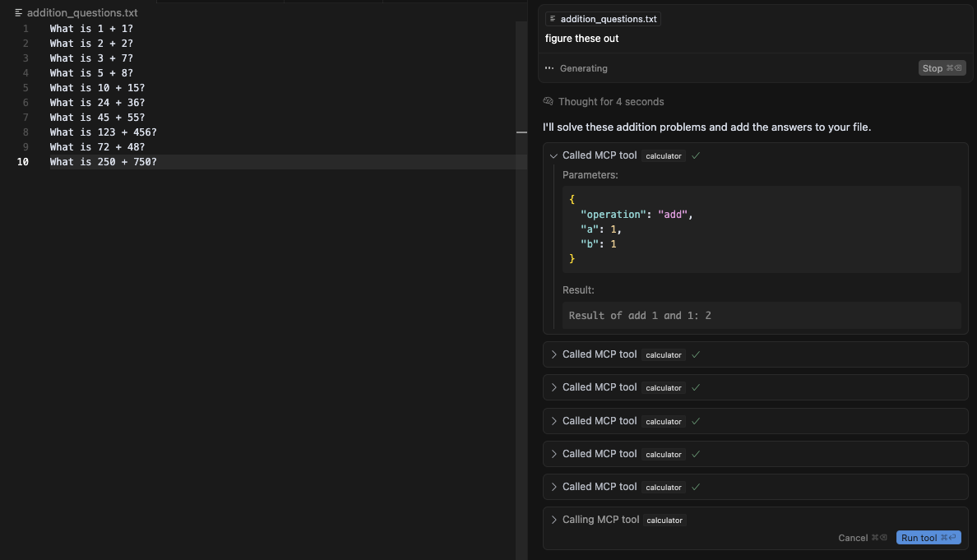Expand the pending Calling MCP tool entry

point(553,520)
